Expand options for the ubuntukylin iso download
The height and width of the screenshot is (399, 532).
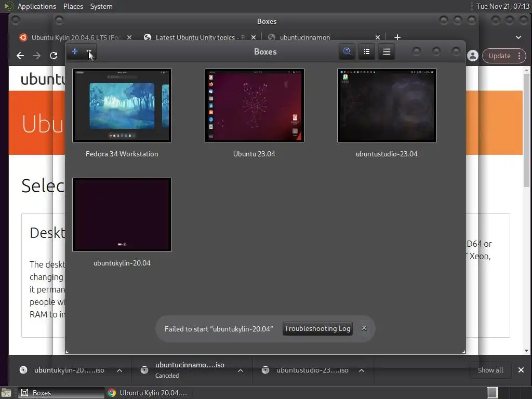tap(119, 370)
